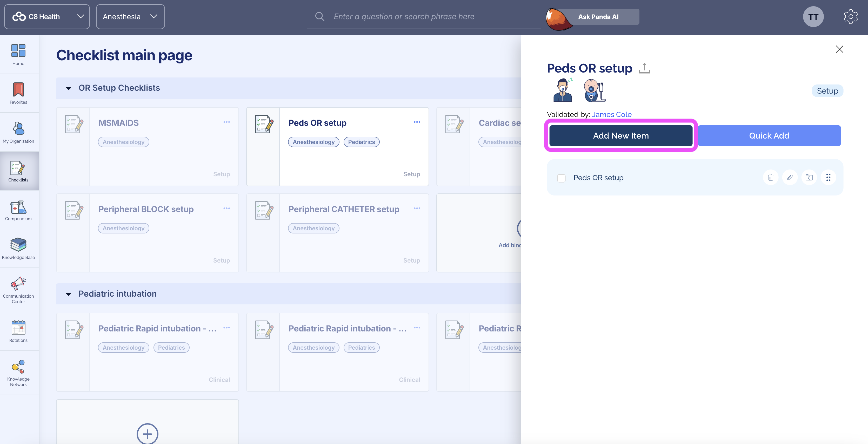Click Anesthesiology tag on Peds OR setup card

tap(313, 142)
